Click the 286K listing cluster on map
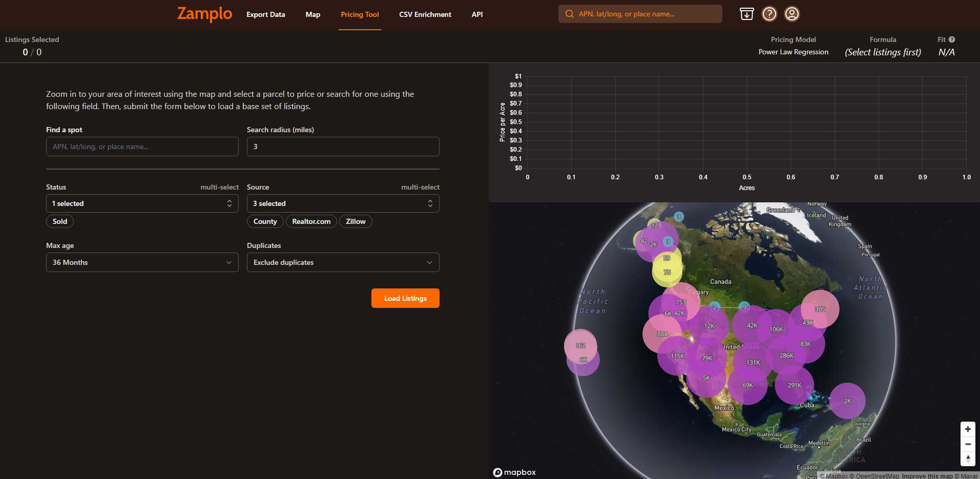Viewport: 980px width, 479px height. (x=786, y=356)
